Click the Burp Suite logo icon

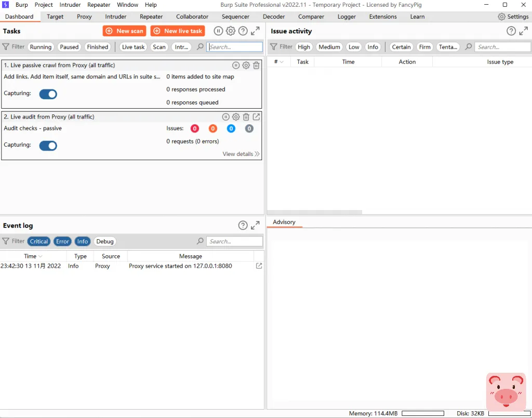[5, 5]
